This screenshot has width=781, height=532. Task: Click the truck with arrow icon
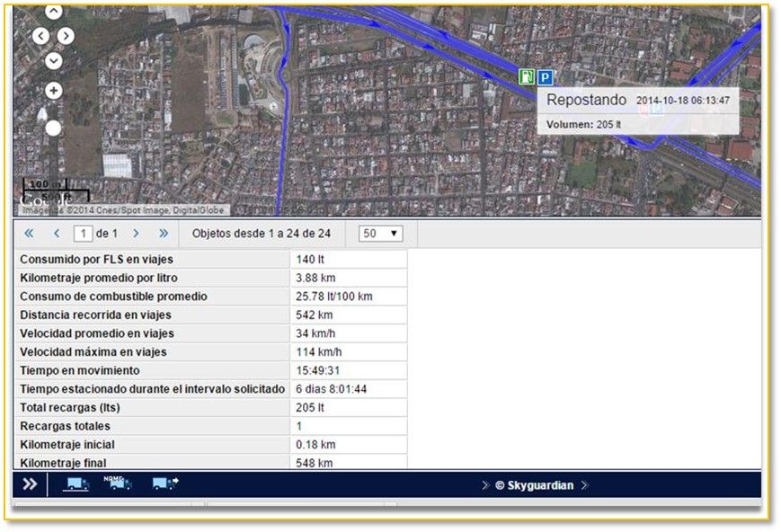tap(164, 484)
